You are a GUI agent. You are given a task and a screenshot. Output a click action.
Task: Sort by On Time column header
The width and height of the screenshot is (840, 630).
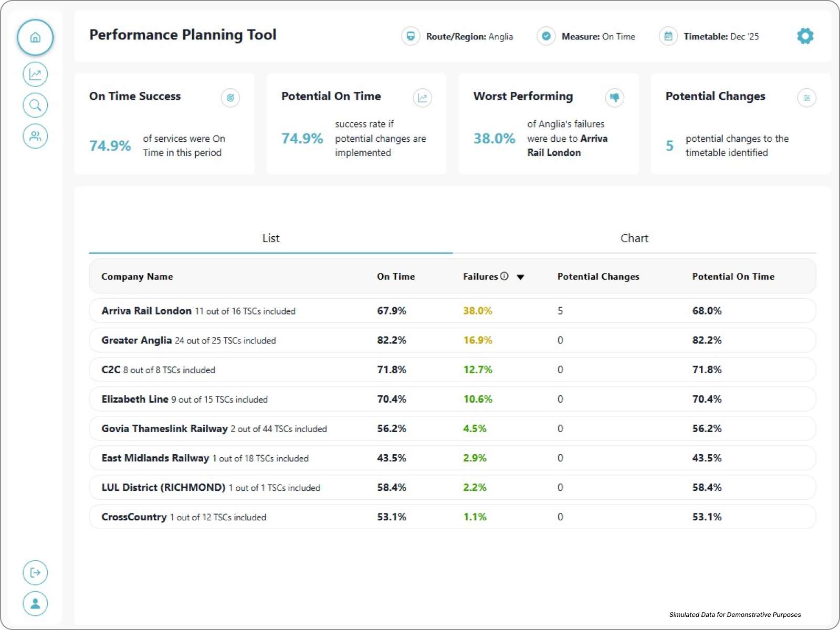(x=396, y=277)
